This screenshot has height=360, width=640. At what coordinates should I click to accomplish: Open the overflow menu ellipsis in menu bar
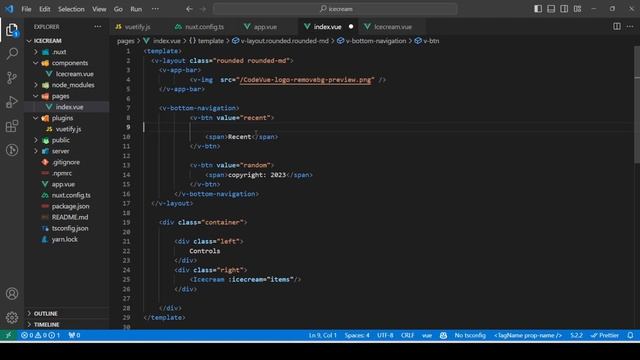point(155,9)
